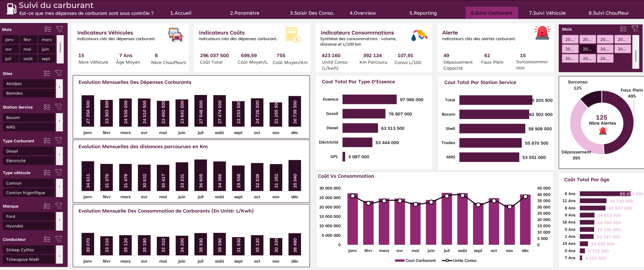Clear filter icon on Marque slicer
644x270 pixels.
pos(59,206)
